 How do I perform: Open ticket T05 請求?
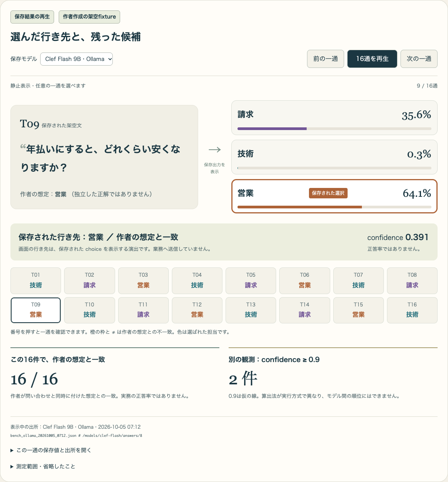(251, 281)
